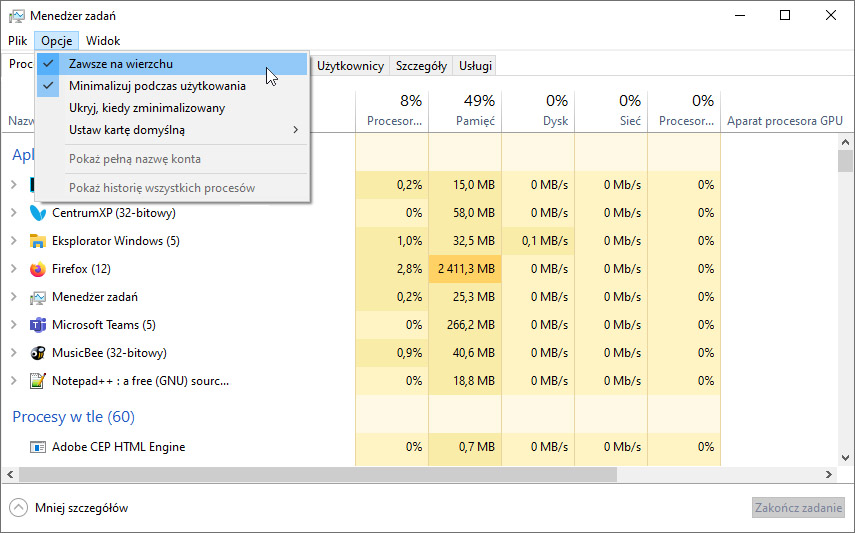Click the Notepad++ process icon
This screenshot has width=855, height=533.
pos(38,381)
